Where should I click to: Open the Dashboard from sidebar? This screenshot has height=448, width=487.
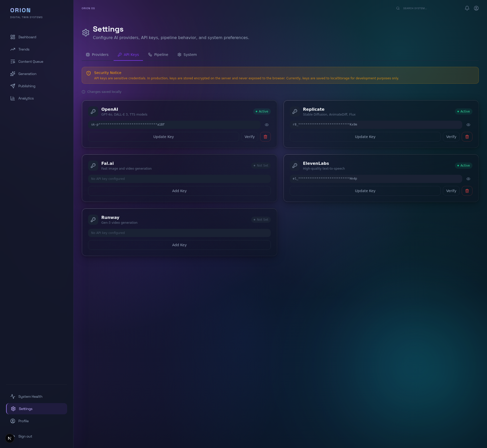click(x=27, y=37)
